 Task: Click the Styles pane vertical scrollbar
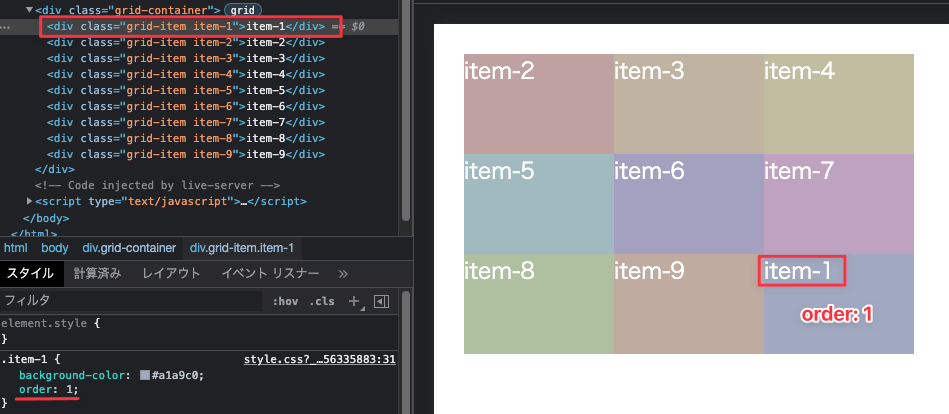coord(406,351)
